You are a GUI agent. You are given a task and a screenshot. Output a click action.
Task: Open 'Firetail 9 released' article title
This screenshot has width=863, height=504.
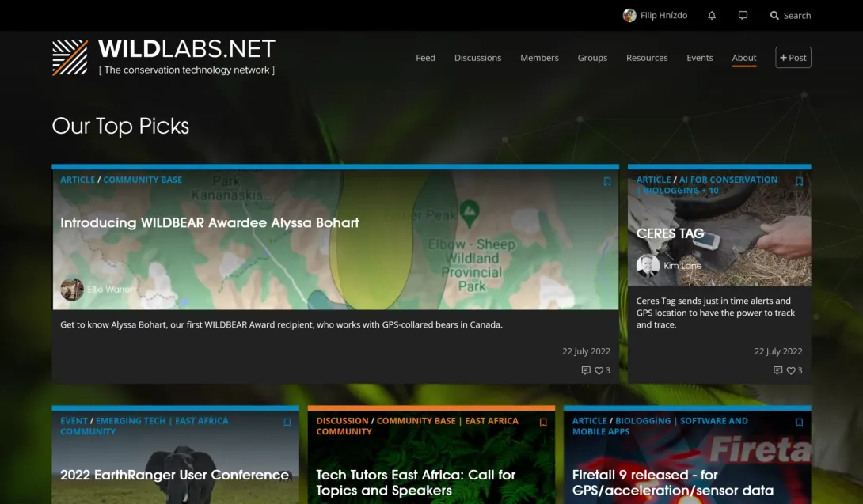click(x=672, y=483)
